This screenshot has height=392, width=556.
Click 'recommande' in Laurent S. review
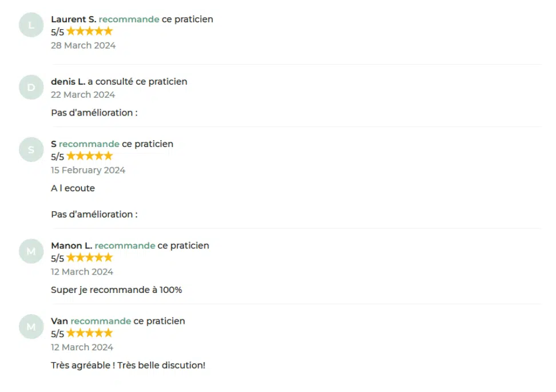129,19
